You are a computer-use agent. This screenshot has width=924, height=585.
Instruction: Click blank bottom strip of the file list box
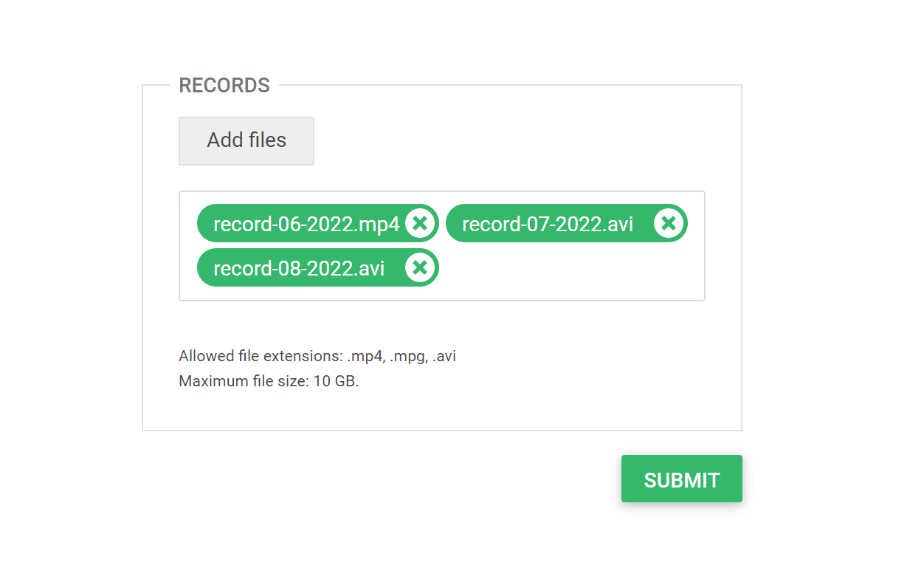(x=441, y=293)
